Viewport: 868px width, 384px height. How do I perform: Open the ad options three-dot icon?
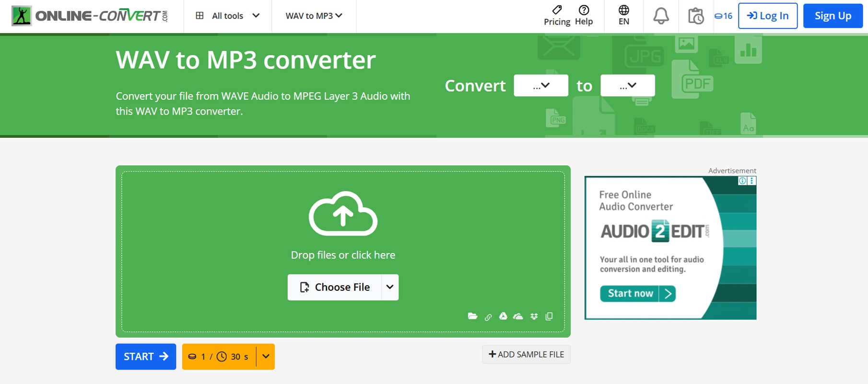click(x=752, y=181)
